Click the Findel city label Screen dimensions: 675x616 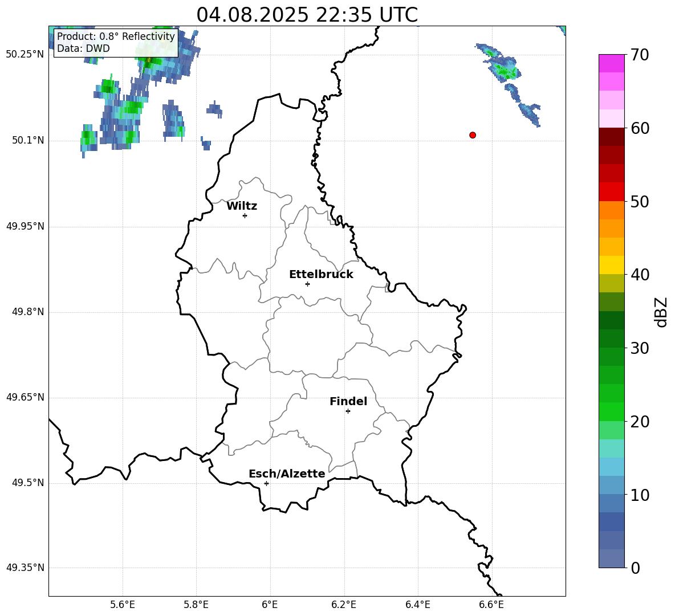click(x=348, y=401)
